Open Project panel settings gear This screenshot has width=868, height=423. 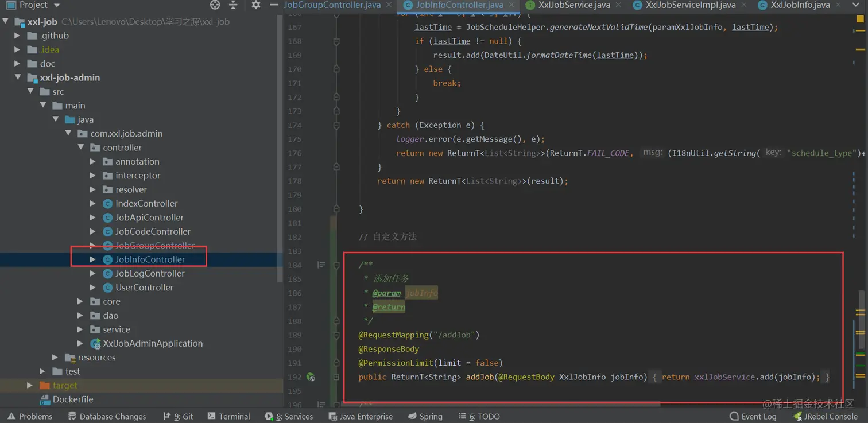[256, 5]
